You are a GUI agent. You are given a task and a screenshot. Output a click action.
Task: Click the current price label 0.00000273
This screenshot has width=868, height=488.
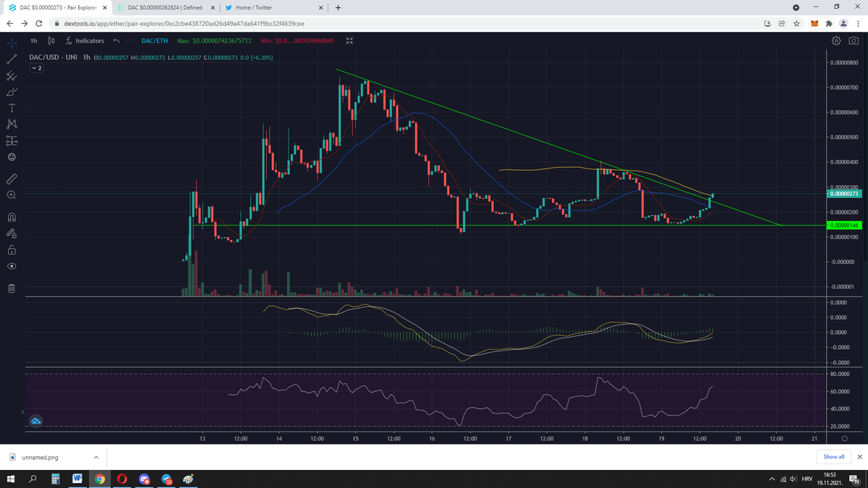pos(843,194)
